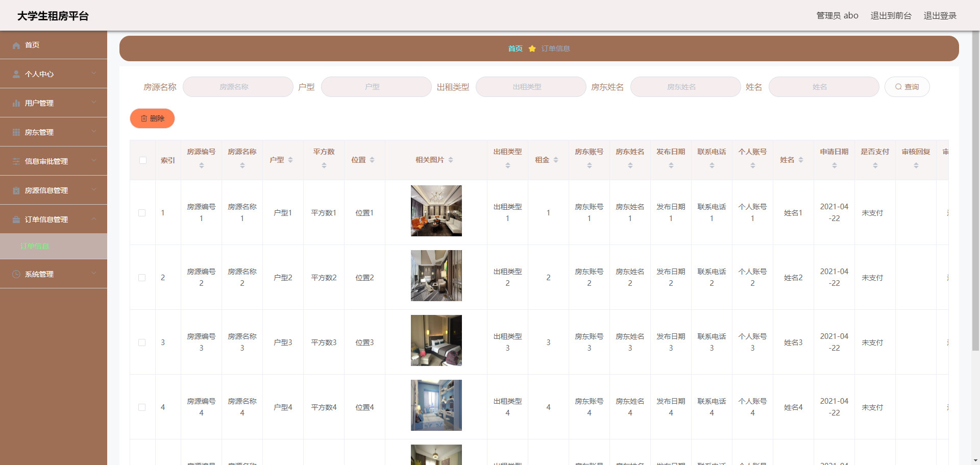Sort by 个人账号 column arrows
The width and height of the screenshot is (980, 465).
753,165
